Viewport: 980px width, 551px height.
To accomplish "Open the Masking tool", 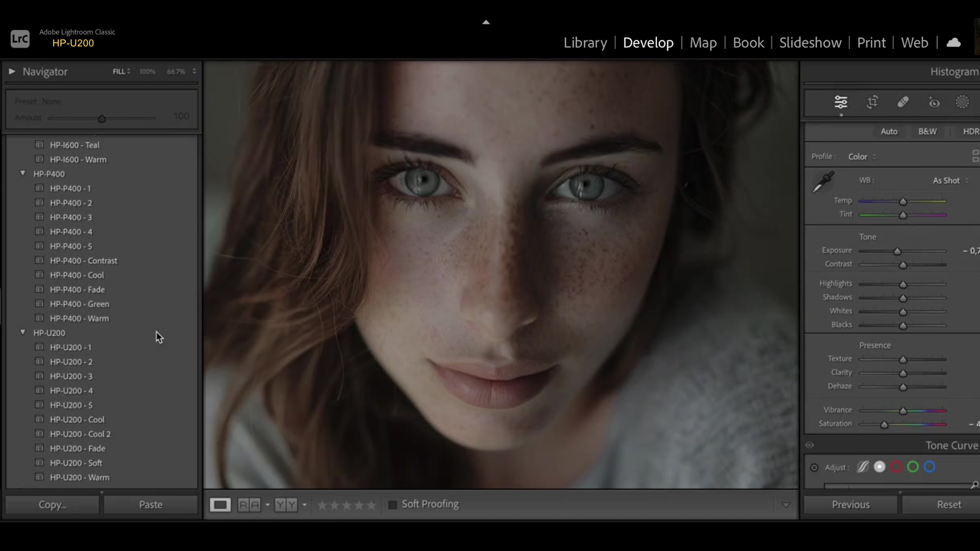I will (962, 102).
